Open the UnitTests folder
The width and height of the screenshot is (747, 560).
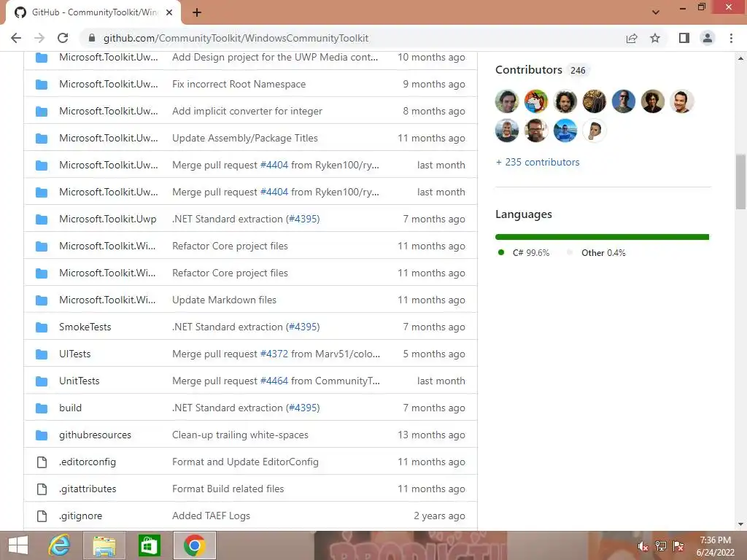[x=79, y=381]
